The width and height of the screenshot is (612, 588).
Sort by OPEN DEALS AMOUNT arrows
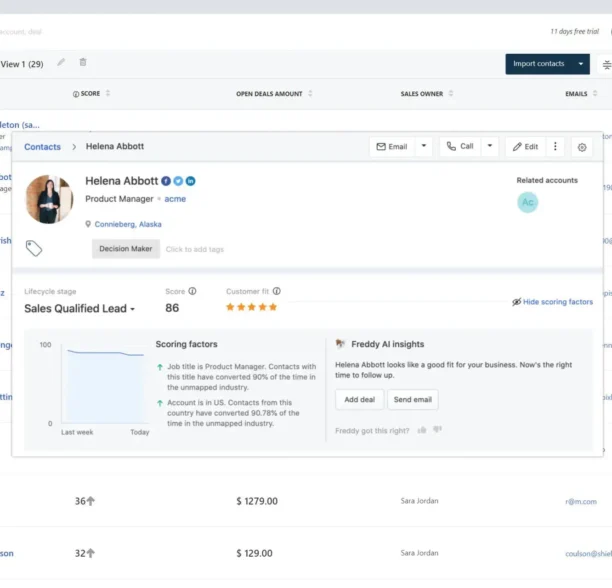click(x=310, y=93)
